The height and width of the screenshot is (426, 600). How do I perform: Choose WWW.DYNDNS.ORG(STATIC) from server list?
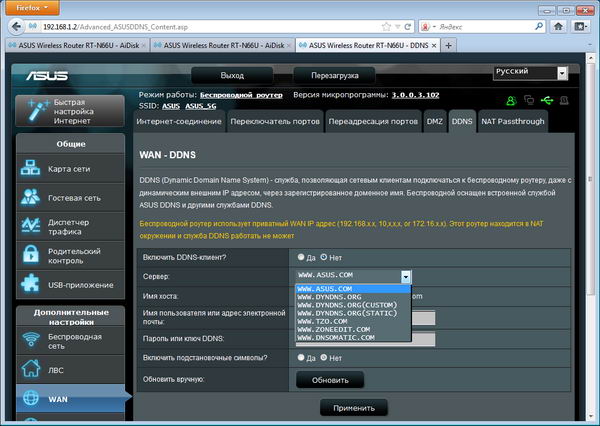click(353, 313)
